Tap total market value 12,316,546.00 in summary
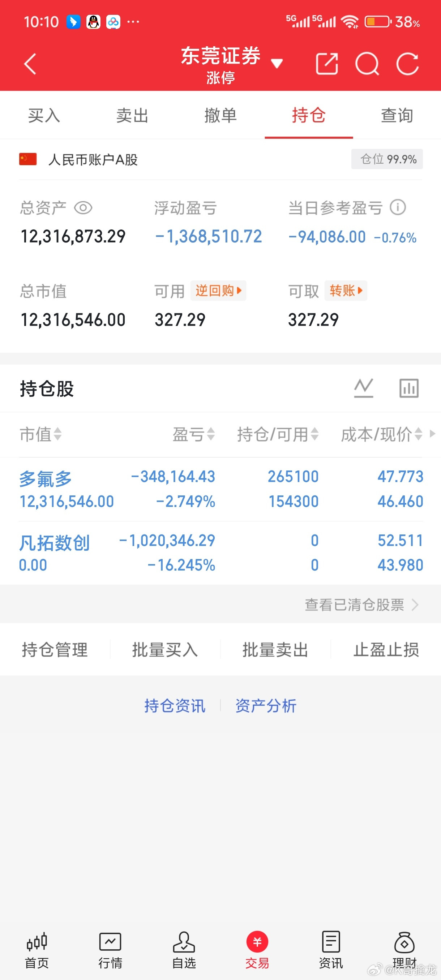 (x=73, y=319)
